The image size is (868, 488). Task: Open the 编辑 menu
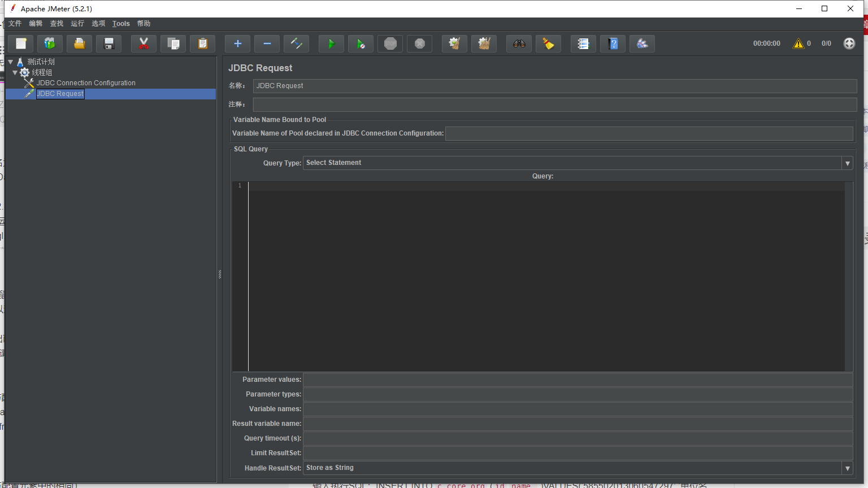(x=36, y=23)
